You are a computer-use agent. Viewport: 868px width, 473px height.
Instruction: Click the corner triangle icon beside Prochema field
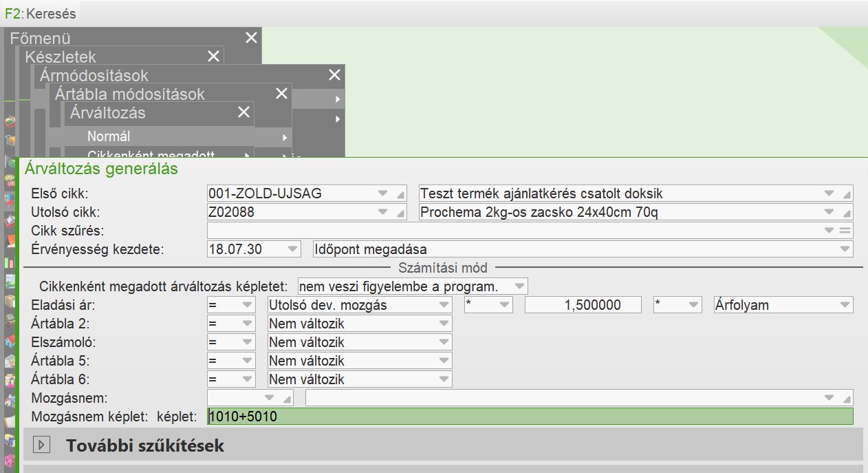[847, 214]
